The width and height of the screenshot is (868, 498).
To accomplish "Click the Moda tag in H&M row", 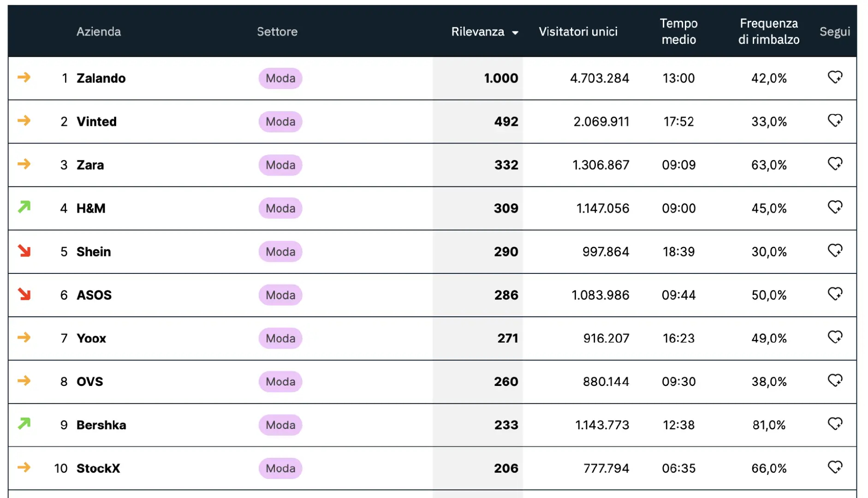I will [x=280, y=208].
